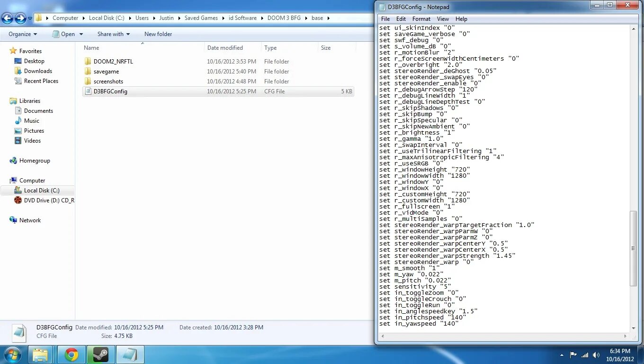Open the Share with dropdown

(x=114, y=34)
